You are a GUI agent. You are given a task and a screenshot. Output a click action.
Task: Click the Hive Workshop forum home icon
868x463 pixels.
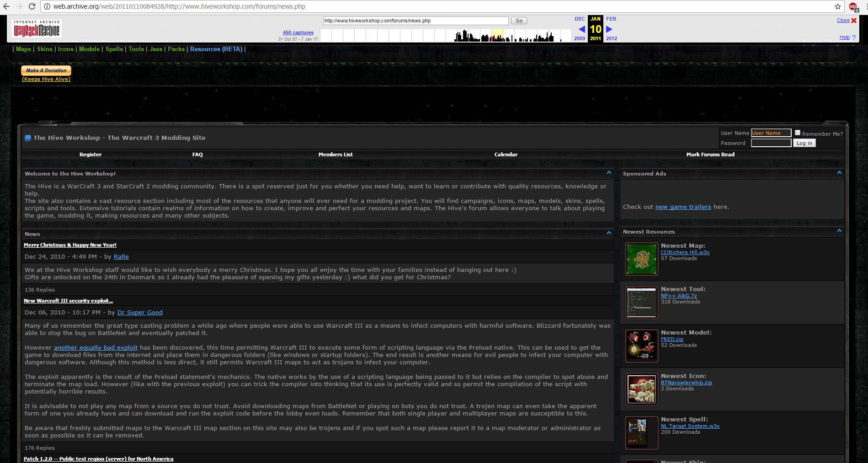pos(28,138)
